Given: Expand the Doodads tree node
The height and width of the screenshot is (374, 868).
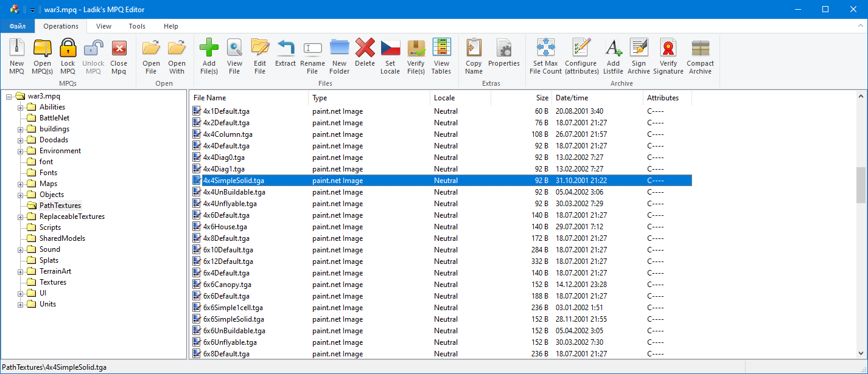Looking at the screenshot, I should 20,140.
